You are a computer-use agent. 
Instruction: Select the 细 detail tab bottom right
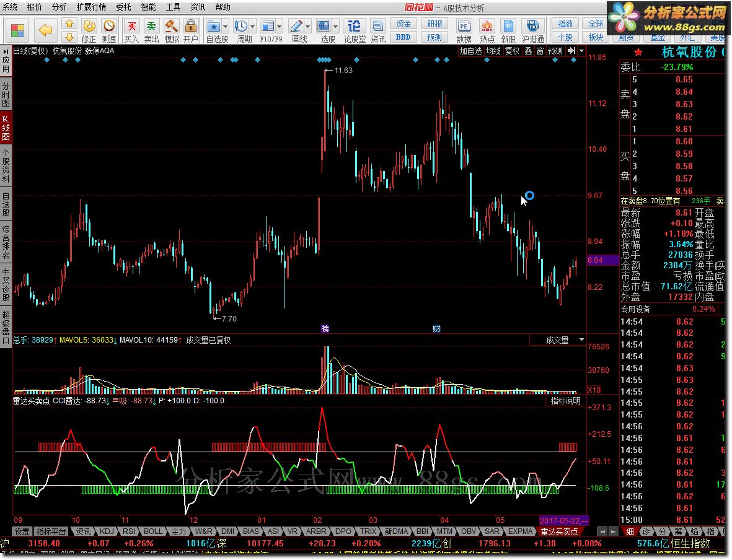(630, 531)
